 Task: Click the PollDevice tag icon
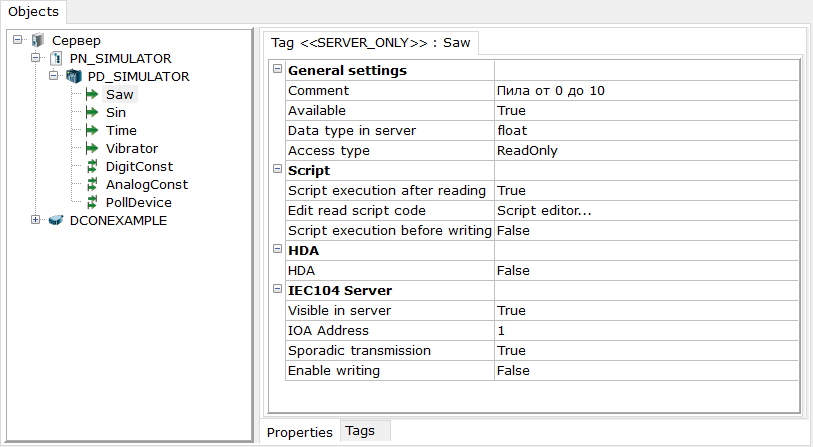tap(92, 202)
